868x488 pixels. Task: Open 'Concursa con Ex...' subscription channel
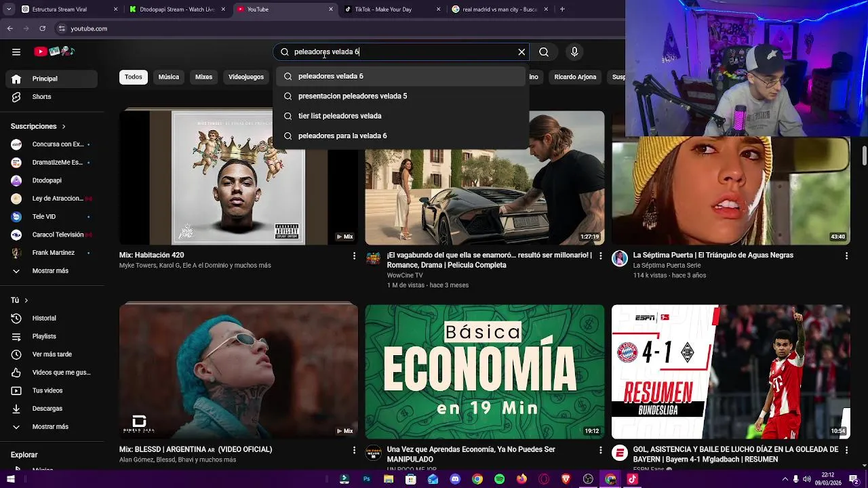click(52, 144)
